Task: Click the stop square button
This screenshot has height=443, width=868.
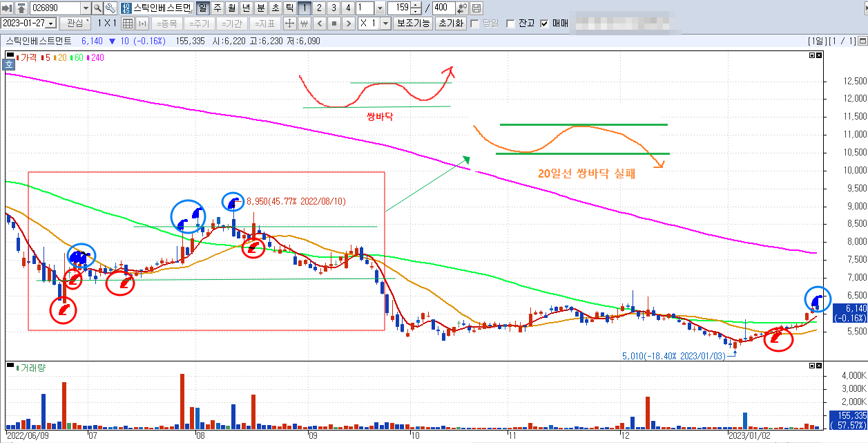Action: [x=333, y=23]
